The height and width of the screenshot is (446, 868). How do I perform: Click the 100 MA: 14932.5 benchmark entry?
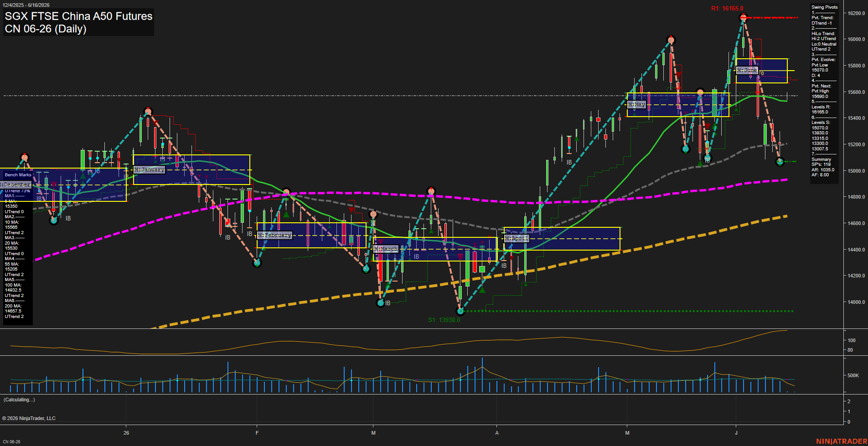[13, 287]
